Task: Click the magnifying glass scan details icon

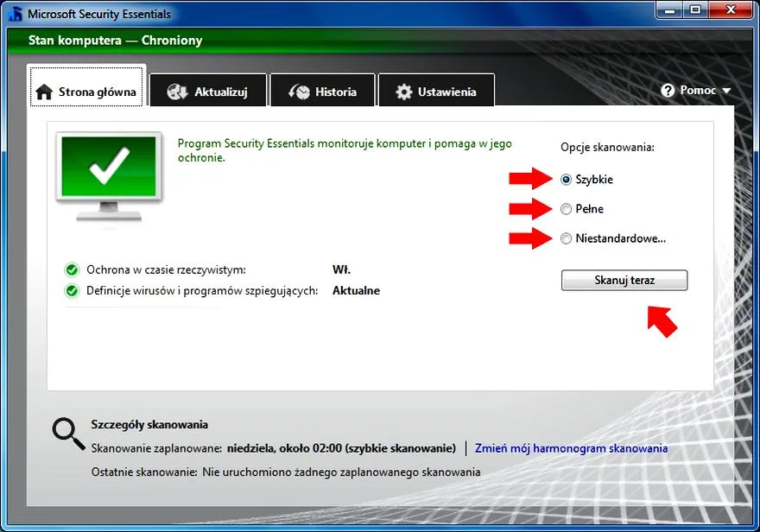Action: click(x=68, y=434)
